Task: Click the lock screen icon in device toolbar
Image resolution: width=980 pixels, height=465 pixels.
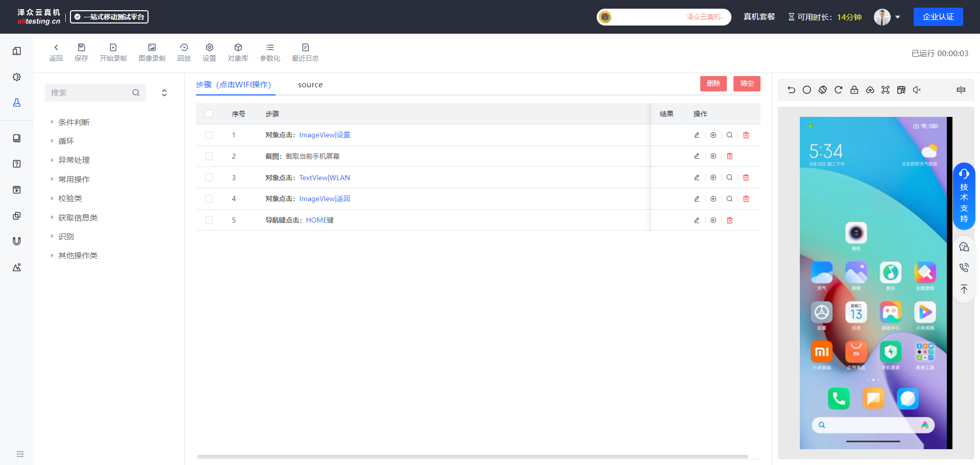Action: point(854,90)
